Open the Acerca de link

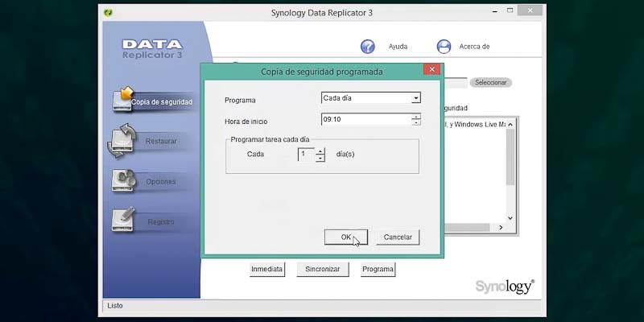pyautogui.click(x=474, y=47)
